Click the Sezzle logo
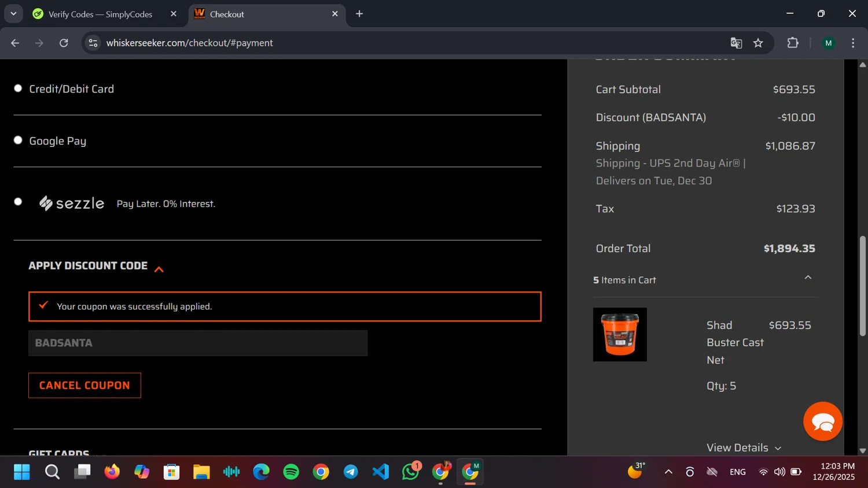 [72, 204]
